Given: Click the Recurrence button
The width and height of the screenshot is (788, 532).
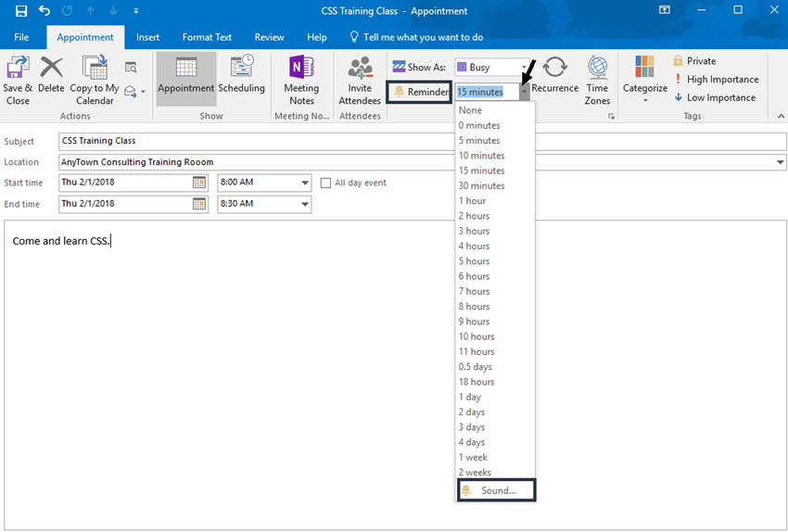Looking at the screenshot, I should pyautogui.click(x=554, y=74).
